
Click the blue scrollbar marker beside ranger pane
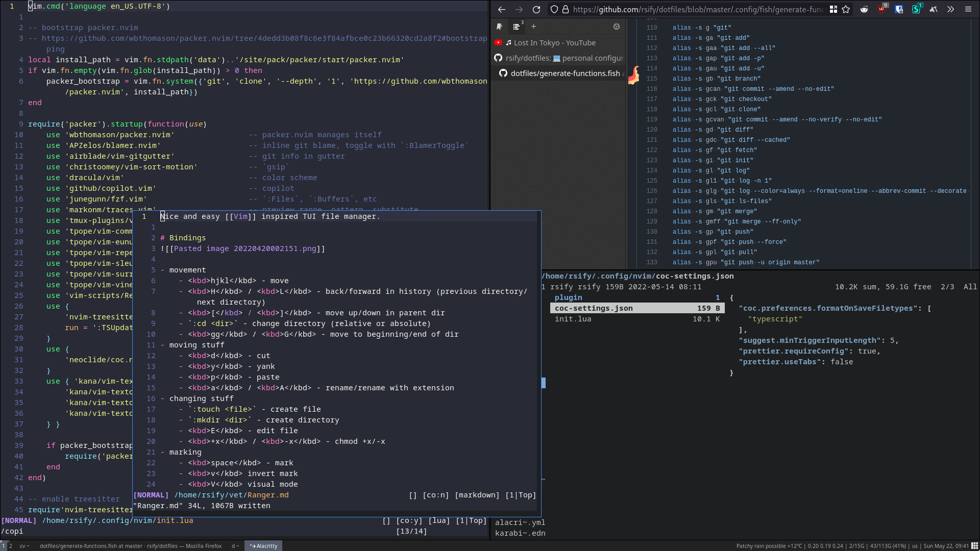tap(543, 383)
